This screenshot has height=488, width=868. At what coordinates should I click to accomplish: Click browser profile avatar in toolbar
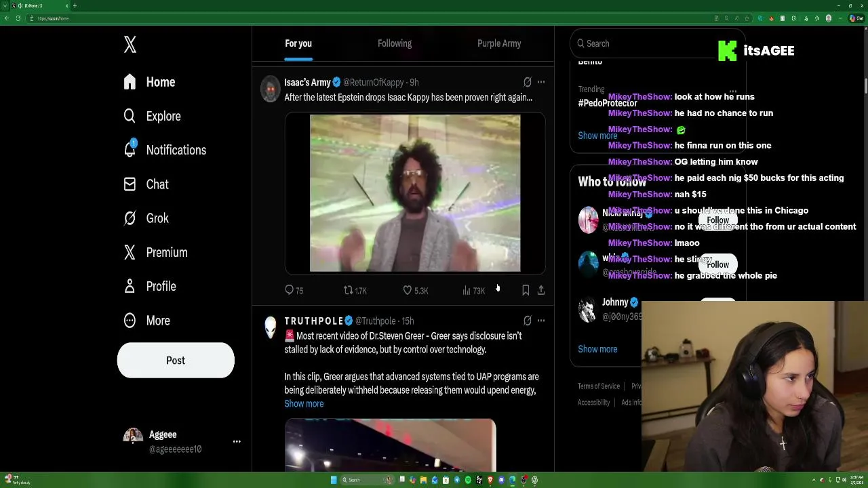coord(829,18)
